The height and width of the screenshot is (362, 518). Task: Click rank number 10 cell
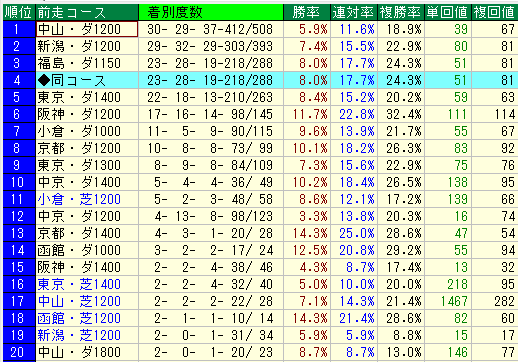pos(19,182)
